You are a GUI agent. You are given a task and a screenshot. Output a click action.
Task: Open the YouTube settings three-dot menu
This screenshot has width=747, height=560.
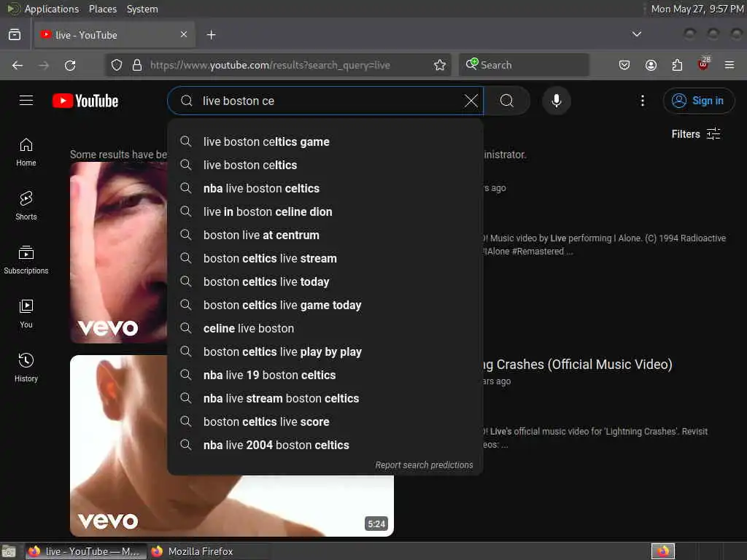pyautogui.click(x=642, y=101)
